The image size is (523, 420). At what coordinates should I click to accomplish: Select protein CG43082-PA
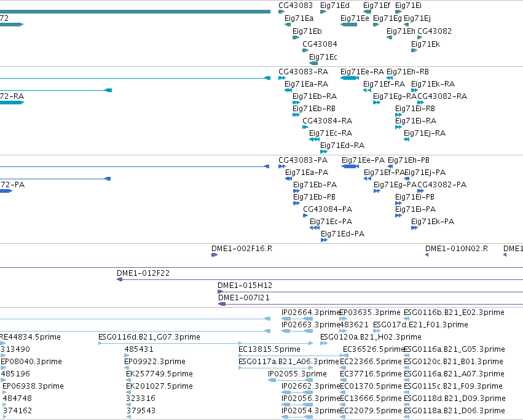(442, 185)
